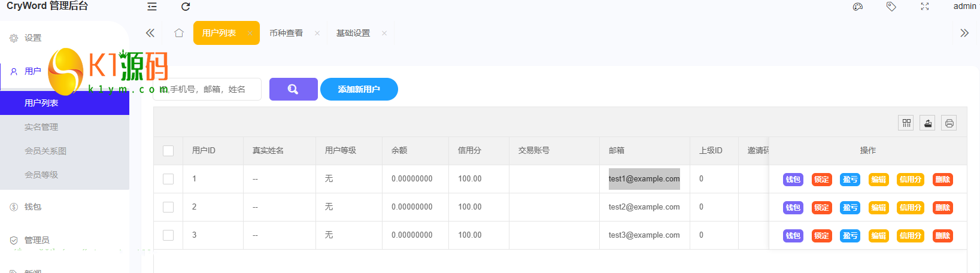Switch to the 基础设置 tab
The image size is (980, 273).
click(x=353, y=33)
